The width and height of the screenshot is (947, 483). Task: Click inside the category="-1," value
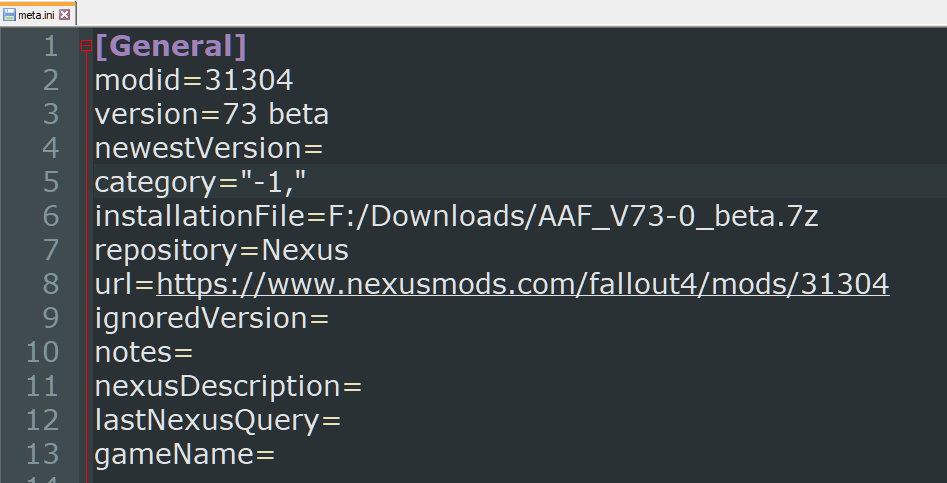pos(273,182)
